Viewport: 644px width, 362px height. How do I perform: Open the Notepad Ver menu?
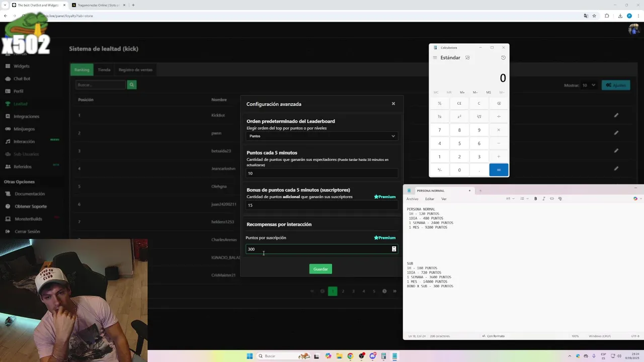tap(444, 199)
